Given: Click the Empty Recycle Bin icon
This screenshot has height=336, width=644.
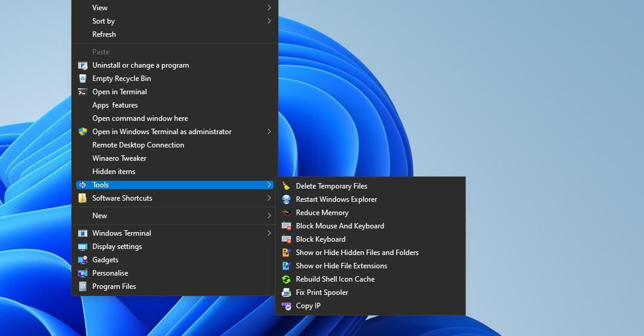Looking at the screenshot, I should [83, 79].
